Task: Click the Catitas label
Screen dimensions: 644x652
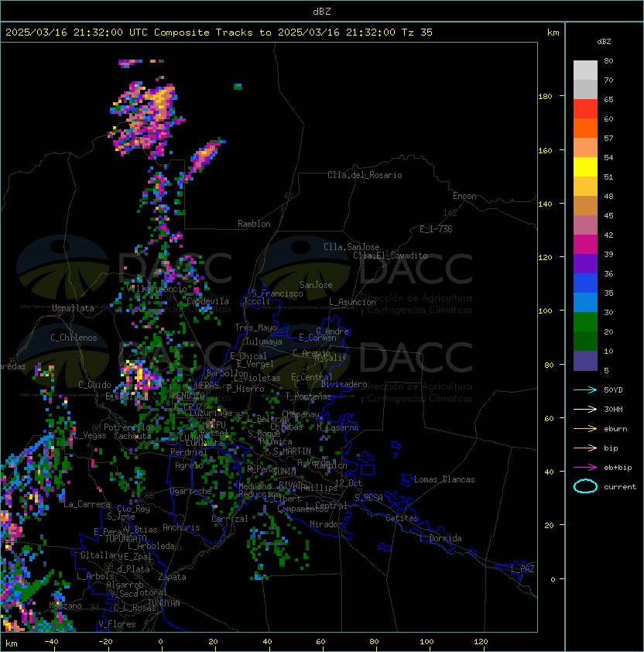Action: 402,518
